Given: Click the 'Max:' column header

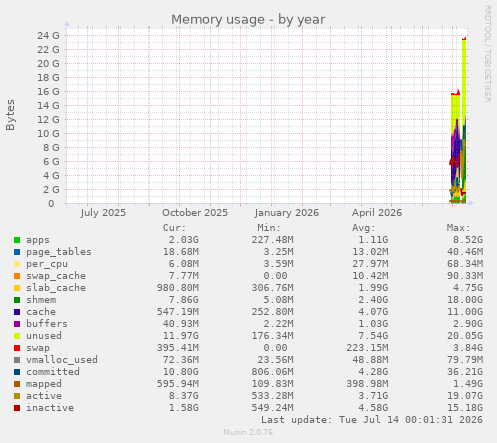Looking at the screenshot, I should click(458, 228).
